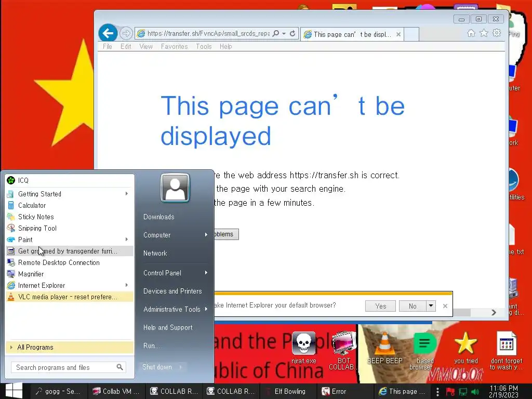Click the Shut down button
The image size is (532, 399).
tap(157, 367)
